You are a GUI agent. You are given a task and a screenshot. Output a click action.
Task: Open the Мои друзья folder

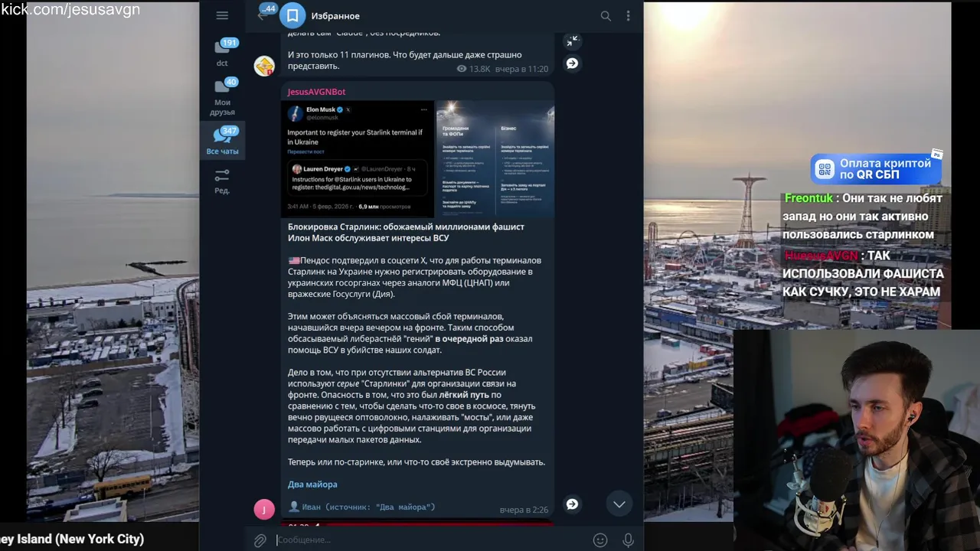[x=222, y=97]
